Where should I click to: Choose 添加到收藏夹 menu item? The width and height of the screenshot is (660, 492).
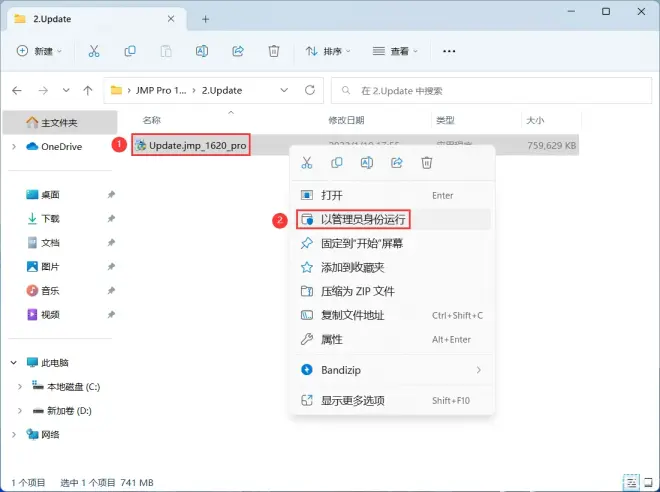(x=393, y=267)
